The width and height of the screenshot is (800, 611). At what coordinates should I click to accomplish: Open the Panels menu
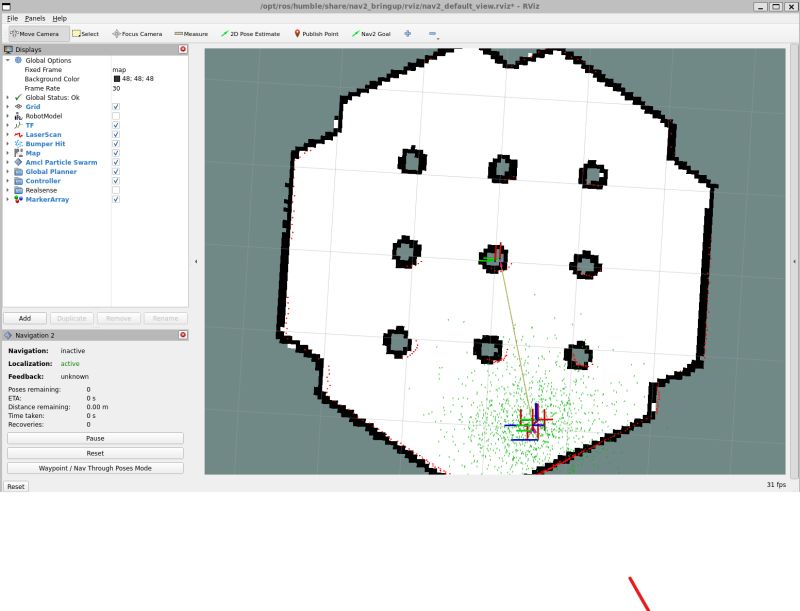pyautogui.click(x=34, y=17)
